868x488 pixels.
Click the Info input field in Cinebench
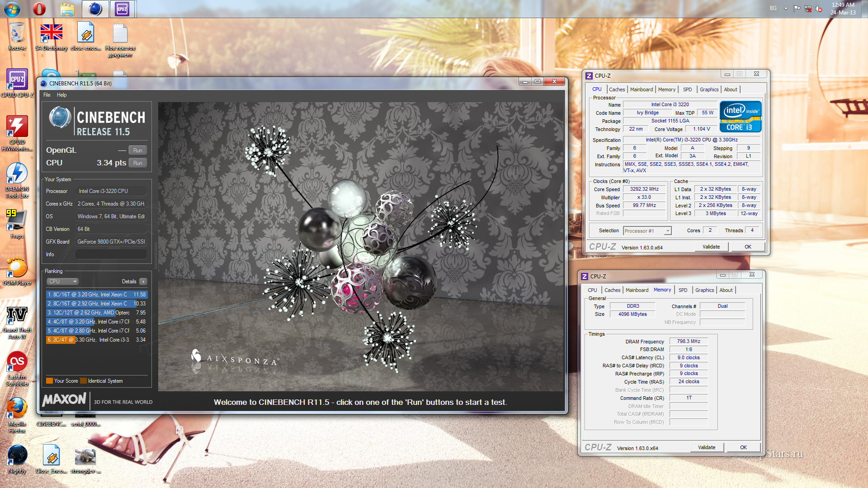(x=111, y=254)
